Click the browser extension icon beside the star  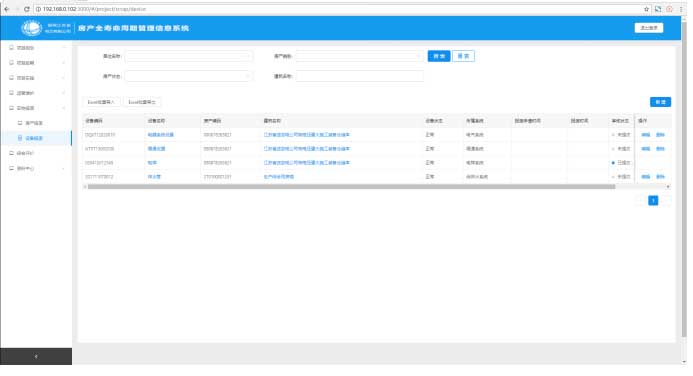pos(658,9)
